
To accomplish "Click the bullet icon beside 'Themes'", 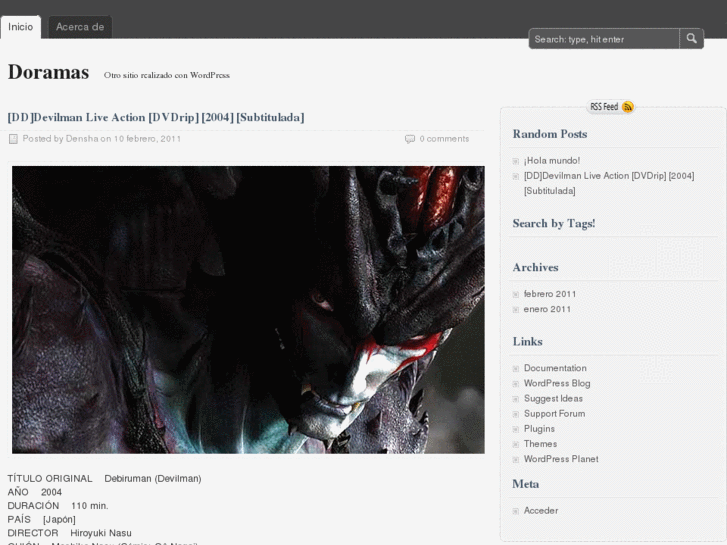I will pyautogui.click(x=516, y=444).
